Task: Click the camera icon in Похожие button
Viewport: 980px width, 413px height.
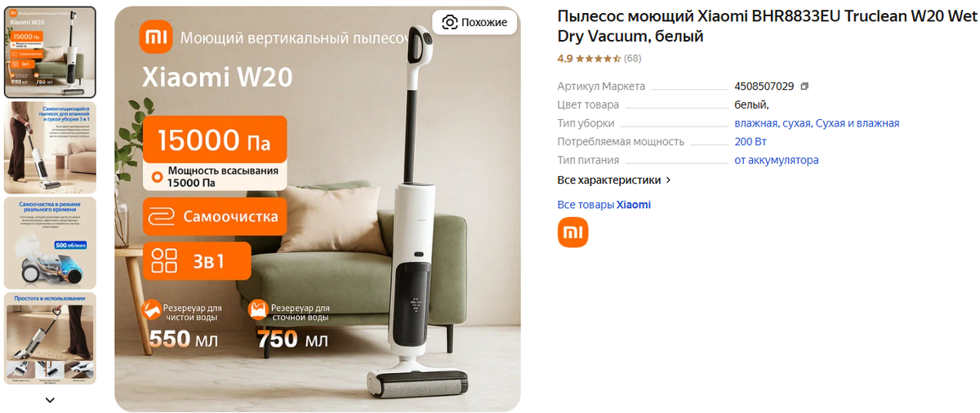Action: [450, 22]
